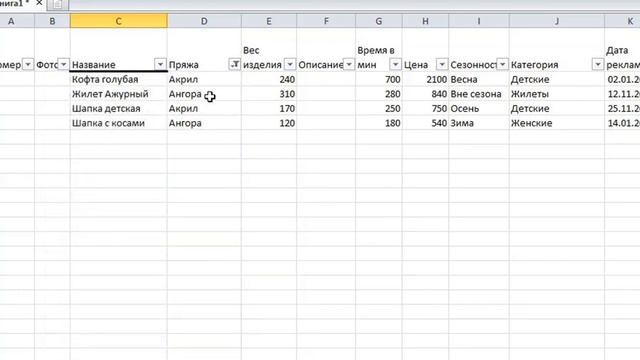The height and width of the screenshot is (360, 640).
Task: Open filter dropdown for Описание column
Action: point(349,64)
